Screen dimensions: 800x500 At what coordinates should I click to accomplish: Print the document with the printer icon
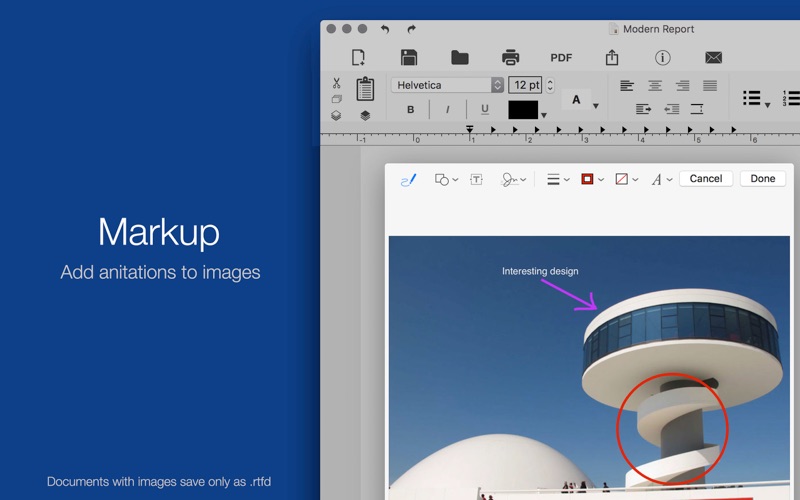click(510, 58)
